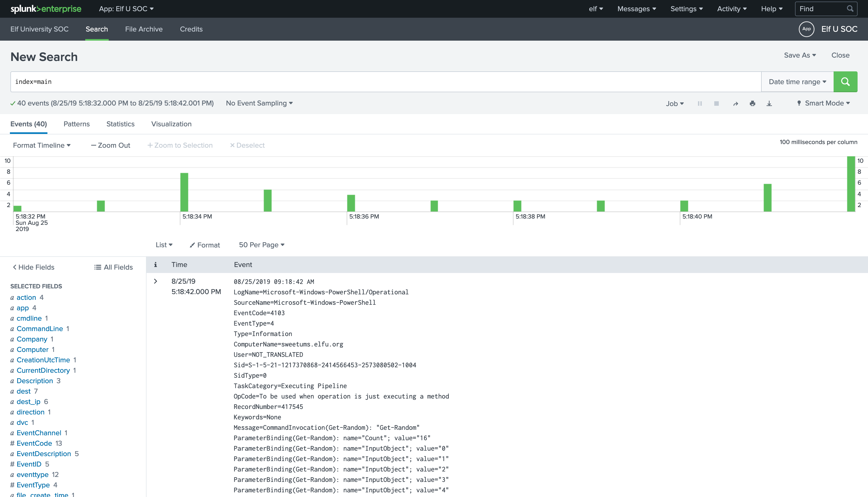Export results with download icon
This screenshot has width=868, height=497.
(x=769, y=103)
